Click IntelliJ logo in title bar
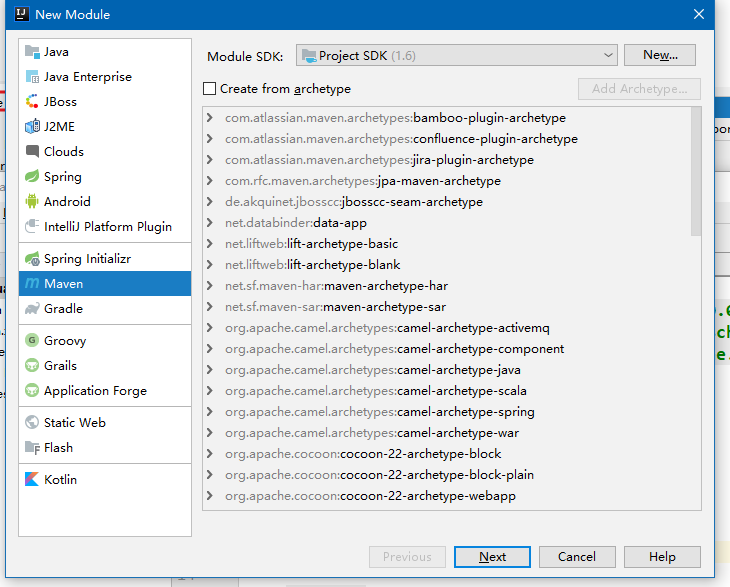The height and width of the screenshot is (587, 730). [x=22, y=14]
